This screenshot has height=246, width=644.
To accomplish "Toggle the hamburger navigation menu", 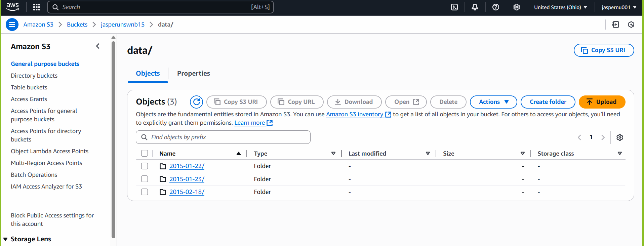I will tap(12, 25).
